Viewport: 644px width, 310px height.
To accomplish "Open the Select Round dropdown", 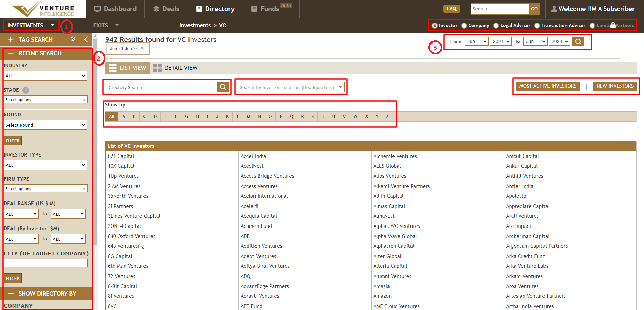I will coord(45,125).
